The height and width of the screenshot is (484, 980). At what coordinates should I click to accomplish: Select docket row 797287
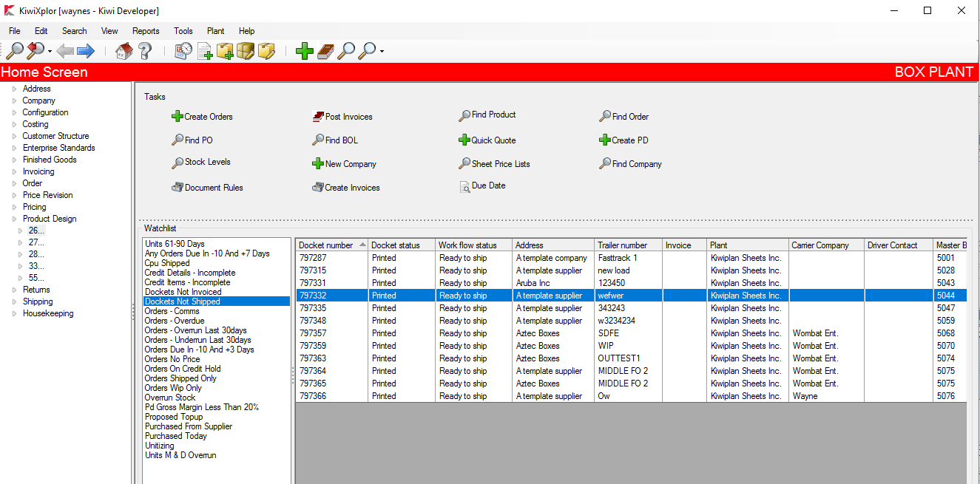click(x=630, y=258)
